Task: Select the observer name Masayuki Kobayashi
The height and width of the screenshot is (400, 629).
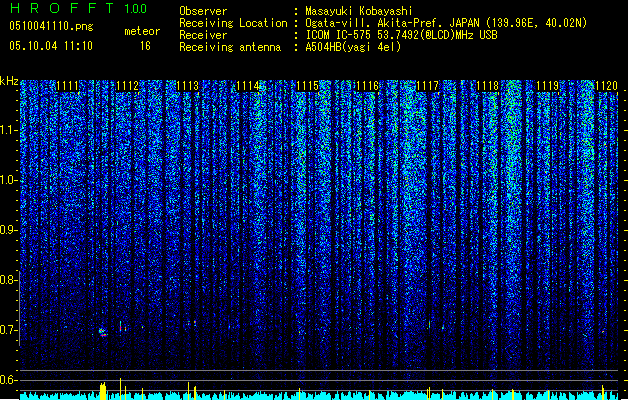Action: point(359,11)
